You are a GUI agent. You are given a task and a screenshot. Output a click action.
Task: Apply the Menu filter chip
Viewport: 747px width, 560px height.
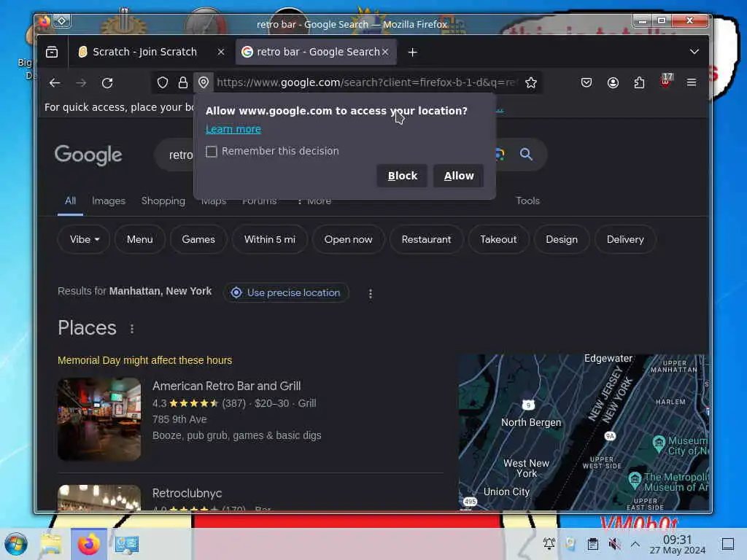139,239
